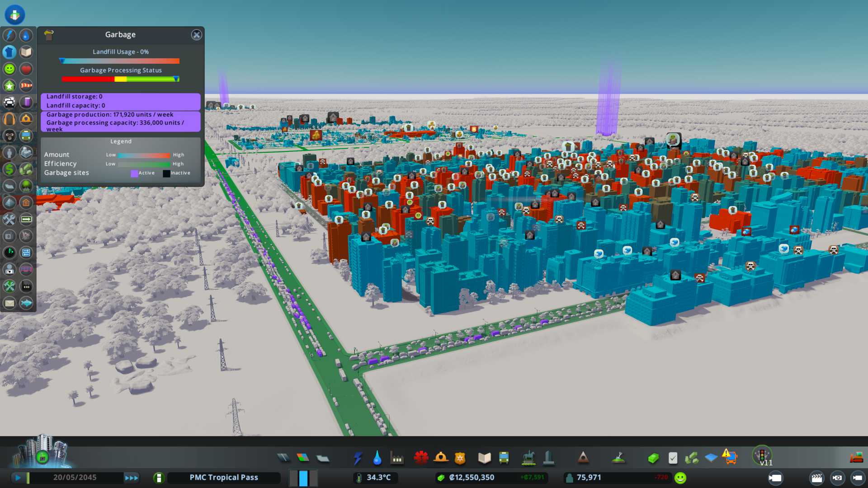Open the Healthcare services menu

point(421,458)
